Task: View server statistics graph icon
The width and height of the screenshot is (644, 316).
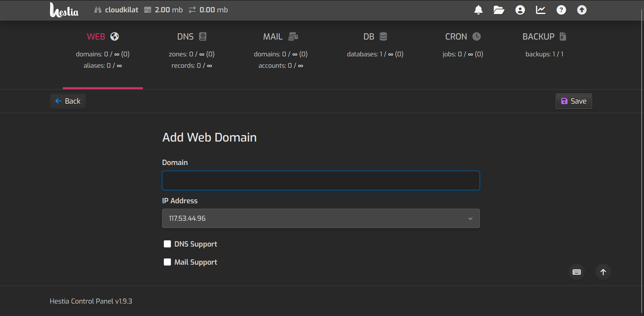Action: tap(540, 10)
